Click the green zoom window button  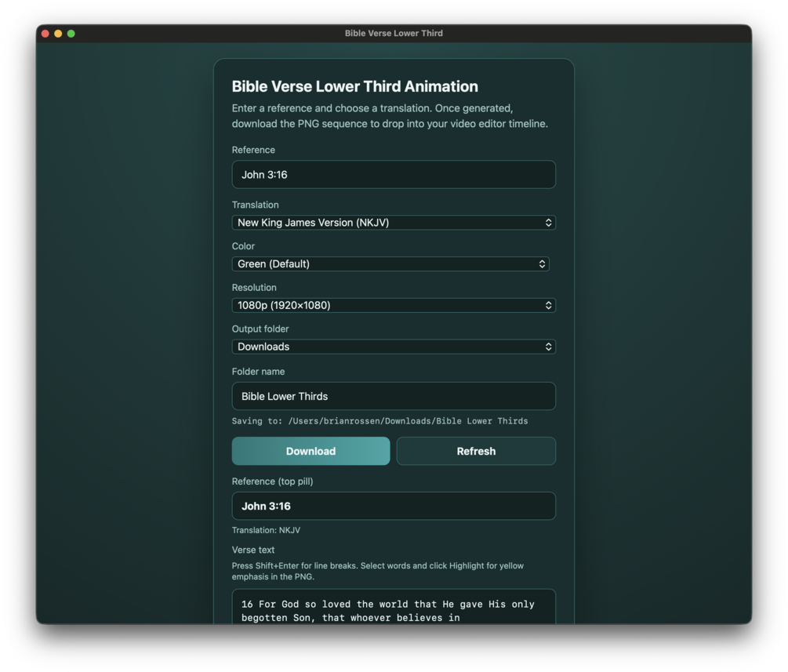click(x=71, y=33)
